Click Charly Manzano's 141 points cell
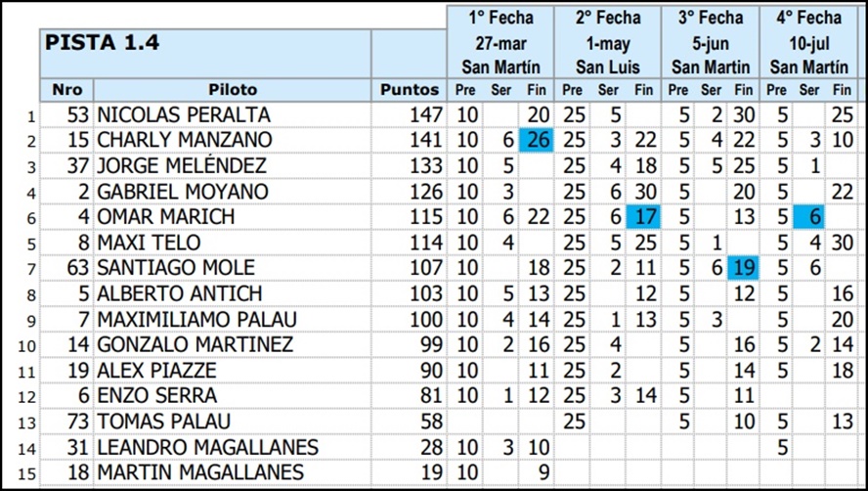Screen dimensions: 868x491 pyautogui.click(x=410, y=141)
